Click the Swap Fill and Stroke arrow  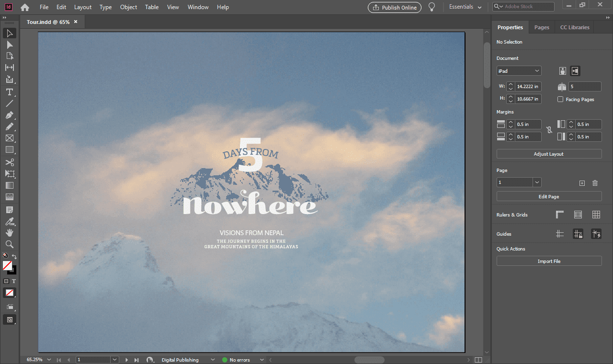[x=14, y=256]
